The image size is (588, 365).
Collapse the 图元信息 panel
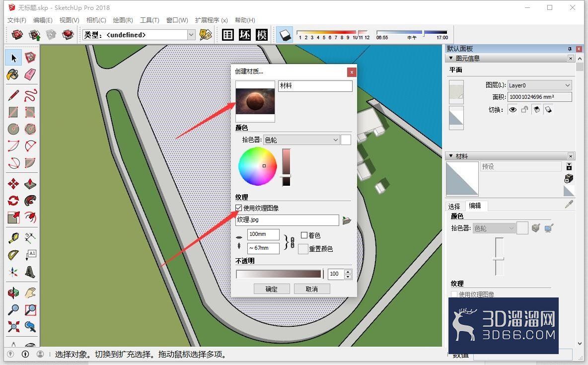[451, 58]
